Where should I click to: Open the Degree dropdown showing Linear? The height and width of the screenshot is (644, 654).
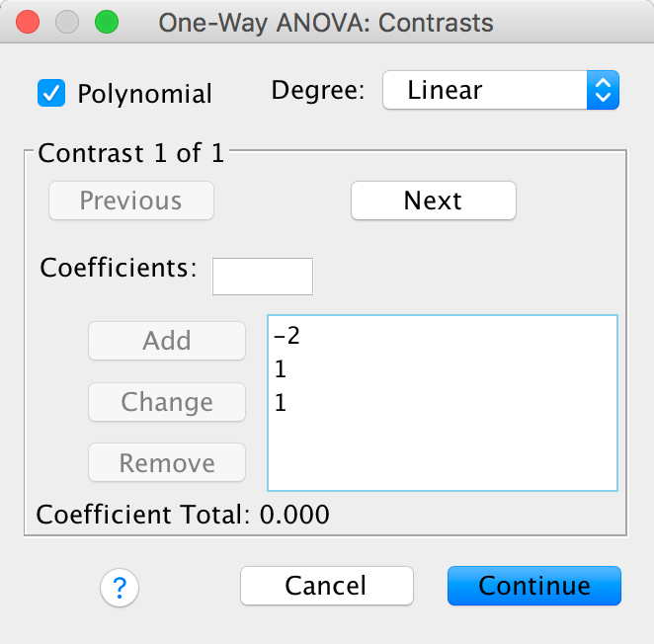click(500, 91)
